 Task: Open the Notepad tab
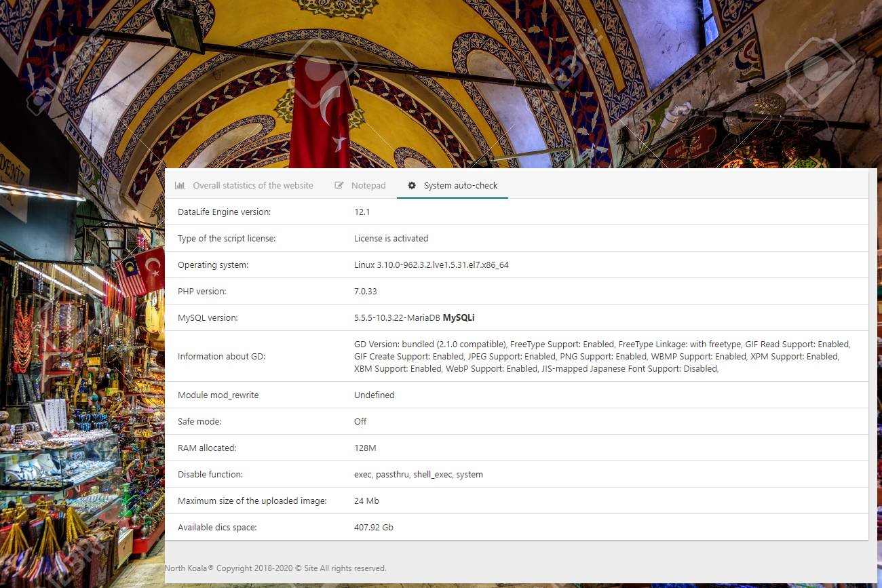pyautogui.click(x=368, y=185)
